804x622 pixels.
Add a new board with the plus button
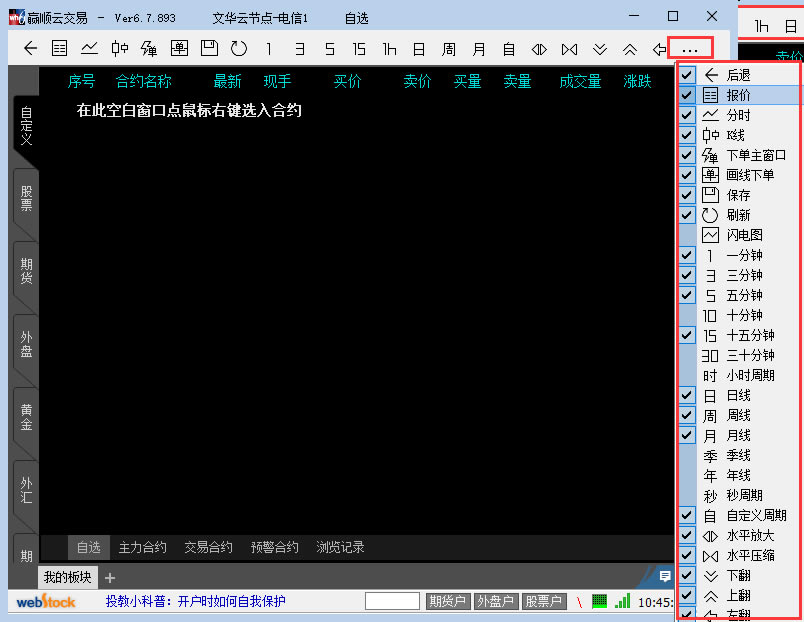point(110,578)
